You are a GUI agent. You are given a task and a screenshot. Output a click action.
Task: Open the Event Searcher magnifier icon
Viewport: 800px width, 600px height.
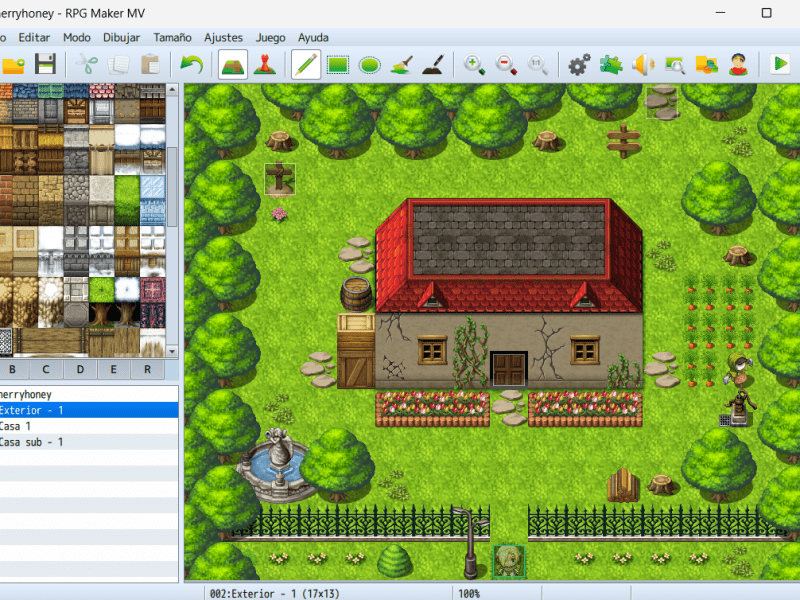[676, 65]
